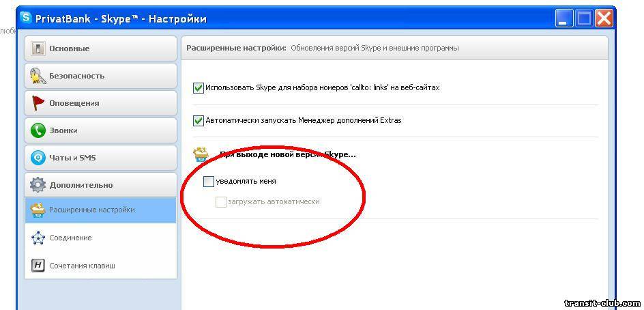
Task: Open the Звонки settings section
Action: (x=101, y=130)
